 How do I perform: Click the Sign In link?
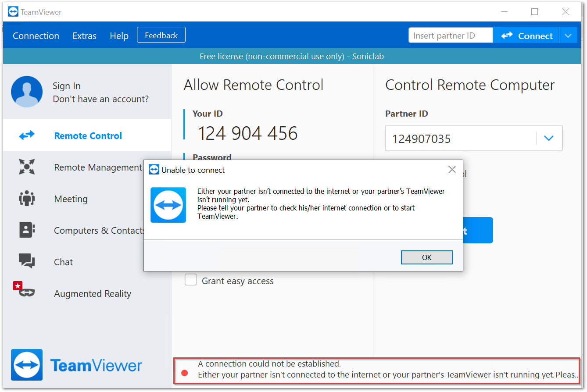coord(67,86)
